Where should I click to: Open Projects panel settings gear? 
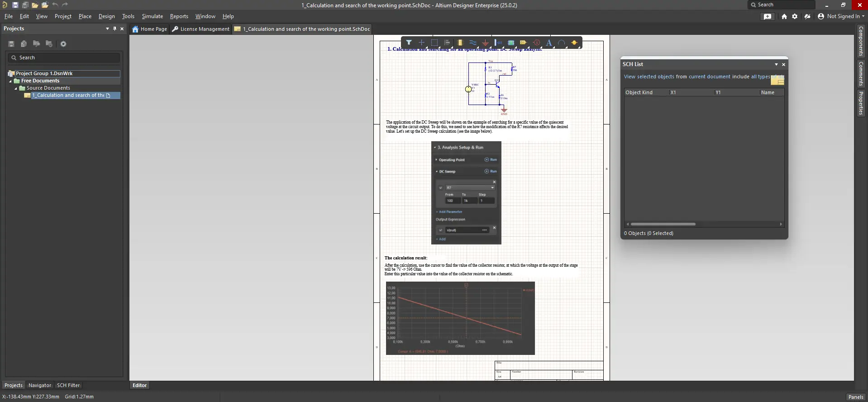pos(63,44)
